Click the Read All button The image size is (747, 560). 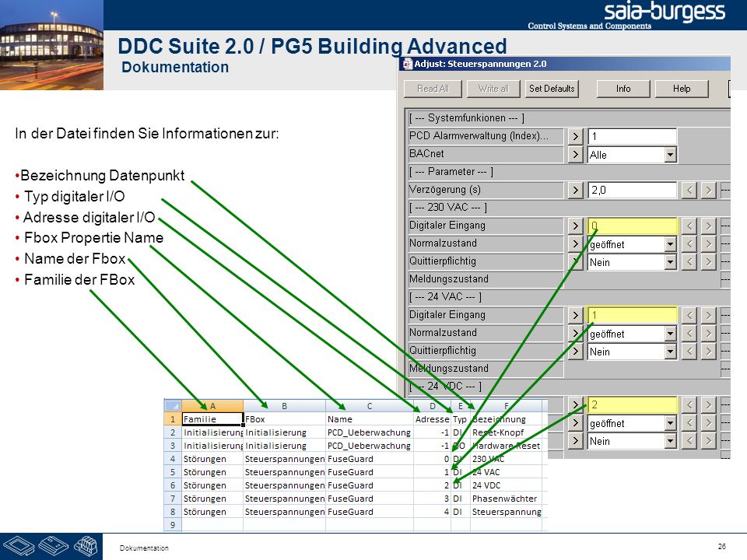[433, 89]
